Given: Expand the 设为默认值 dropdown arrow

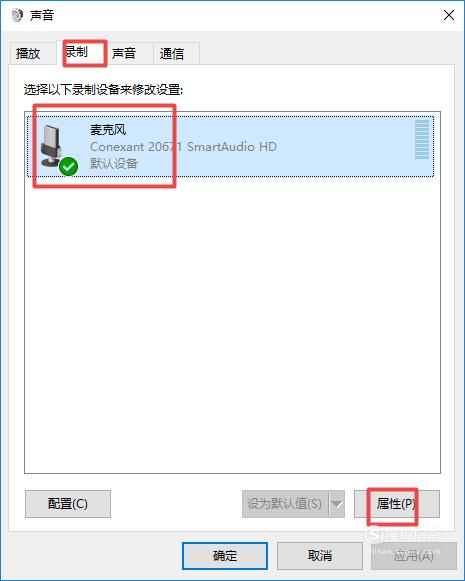Looking at the screenshot, I should [x=337, y=504].
